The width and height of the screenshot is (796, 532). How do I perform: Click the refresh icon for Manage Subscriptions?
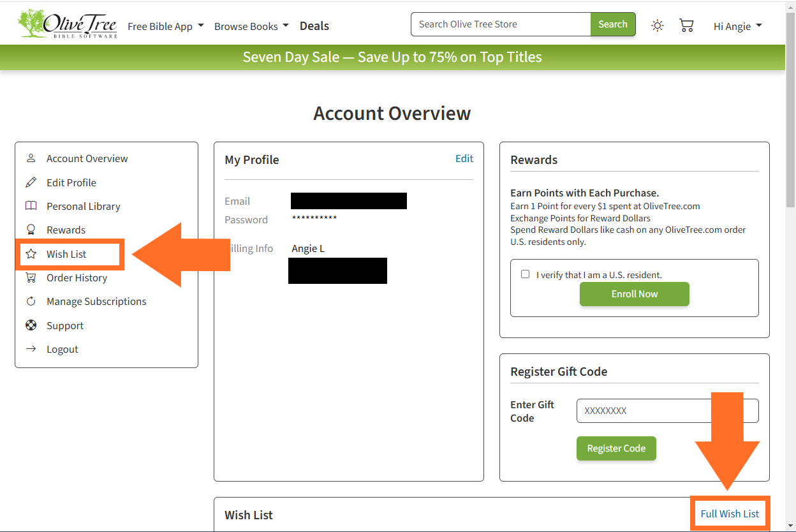pyautogui.click(x=31, y=301)
